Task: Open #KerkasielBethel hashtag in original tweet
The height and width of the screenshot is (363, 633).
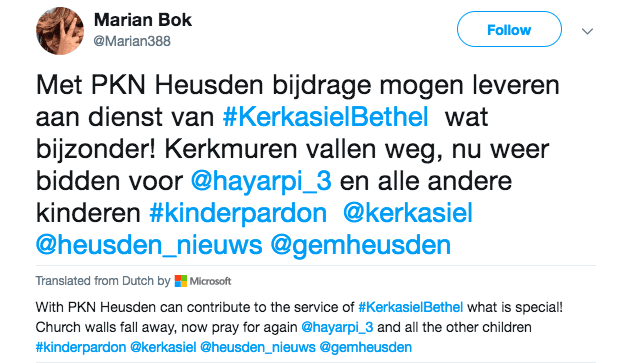Action: (x=325, y=117)
